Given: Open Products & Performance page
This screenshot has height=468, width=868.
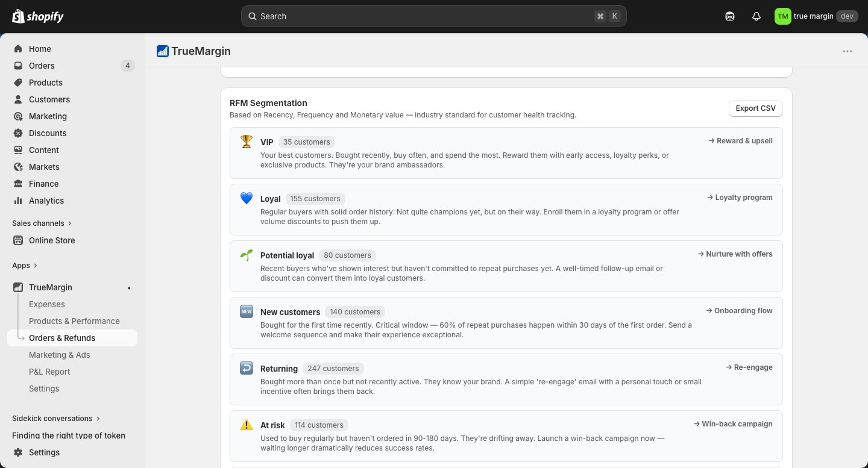Looking at the screenshot, I should [x=74, y=321].
